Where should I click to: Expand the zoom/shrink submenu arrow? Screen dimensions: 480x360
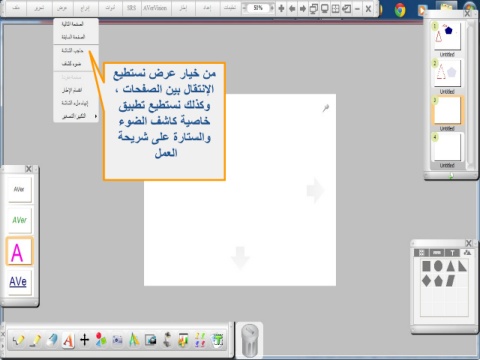96,116
